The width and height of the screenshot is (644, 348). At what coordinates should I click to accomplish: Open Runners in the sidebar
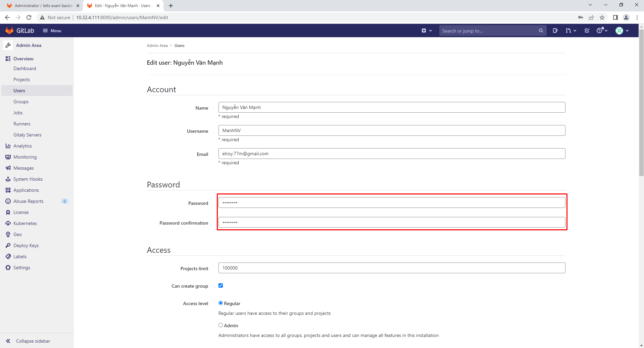pos(22,124)
